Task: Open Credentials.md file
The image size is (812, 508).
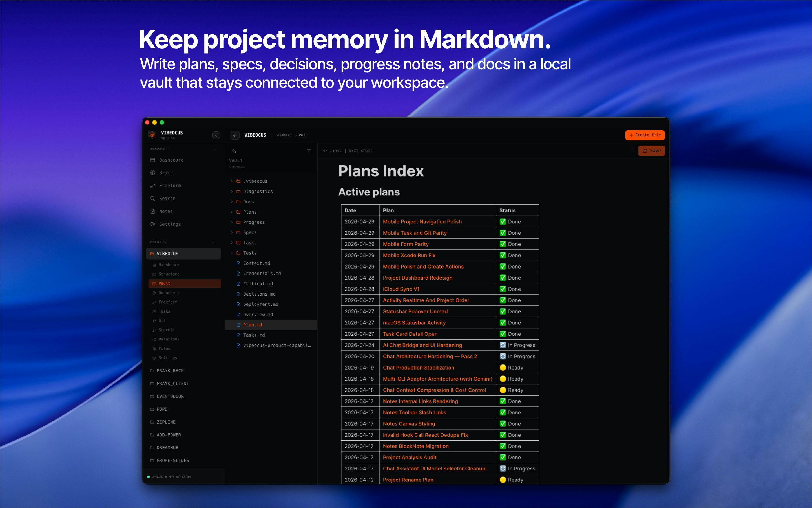Action: [271, 274]
